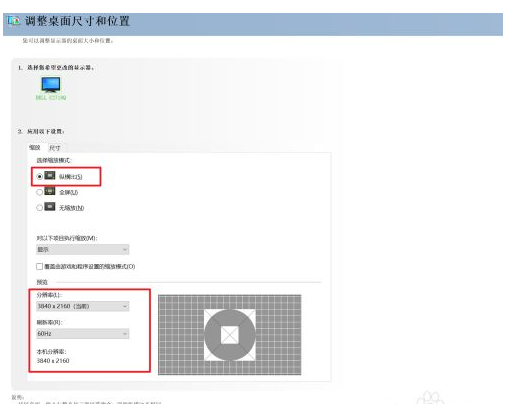Click the 全屏(U) scaling mode picture icon
This screenshot has height=404, width=524.
(50, 191)
